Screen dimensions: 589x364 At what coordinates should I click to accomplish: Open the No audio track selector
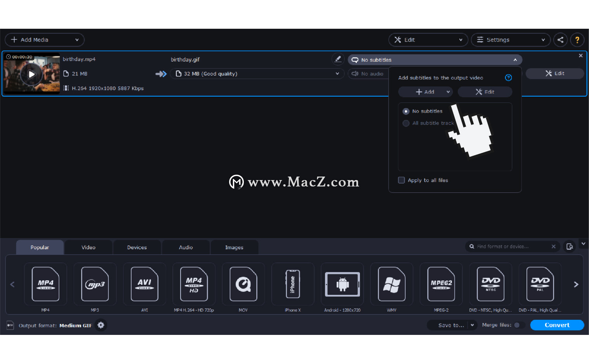(x=368, y=74)
